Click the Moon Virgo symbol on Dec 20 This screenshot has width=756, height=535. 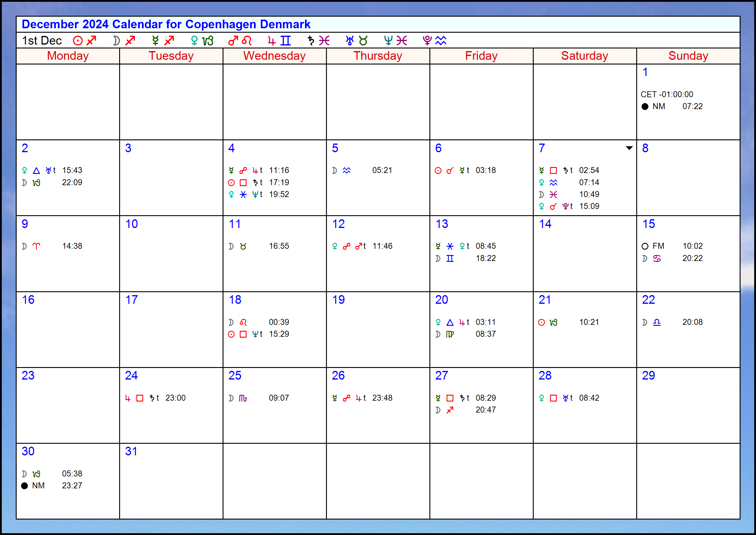click(450, 334)
